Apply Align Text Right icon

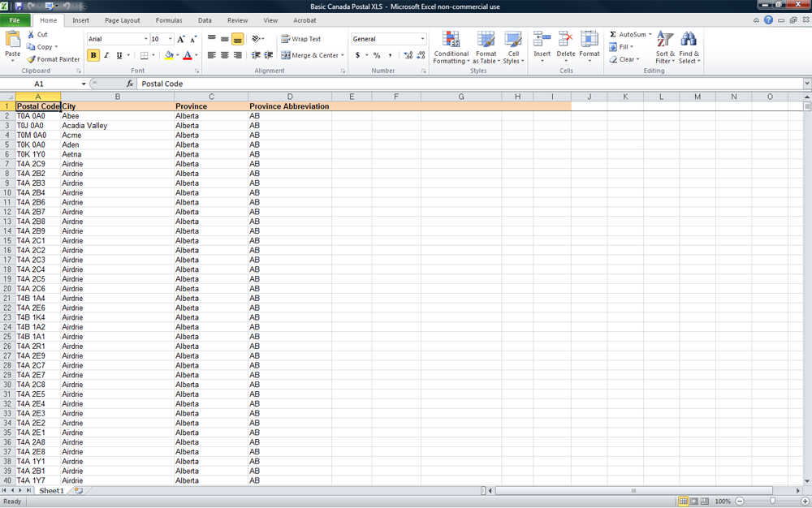(x=237, y=55)
